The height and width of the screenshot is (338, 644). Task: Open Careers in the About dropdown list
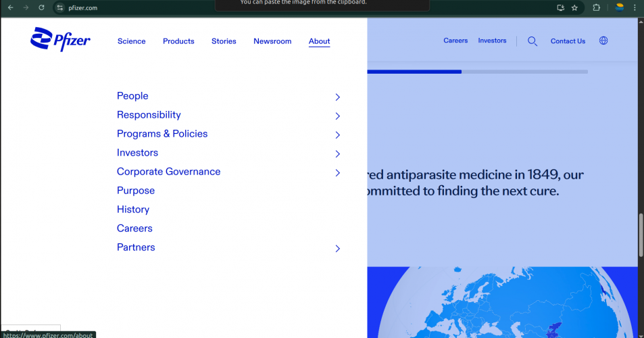click(x=134, y=228)
